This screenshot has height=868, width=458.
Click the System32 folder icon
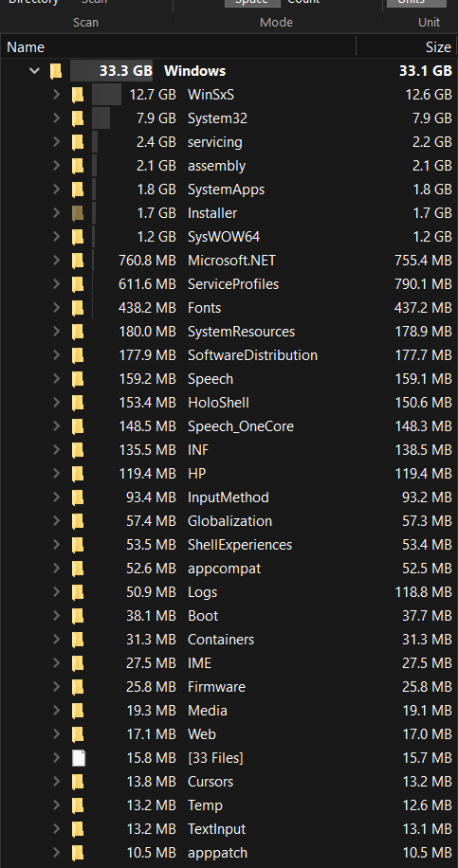(x=78, y=118)
